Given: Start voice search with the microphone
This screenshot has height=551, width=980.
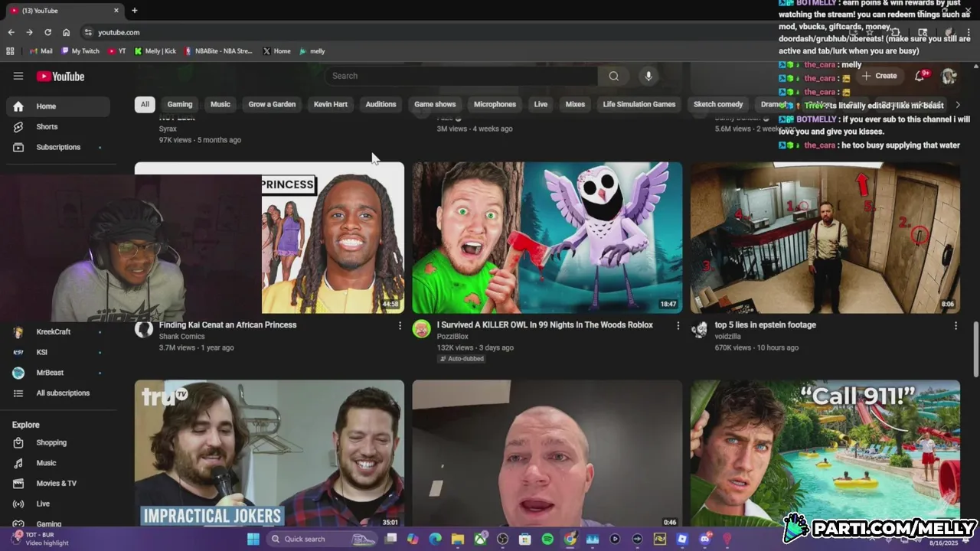Looking at the screenshot, I should click(x=648, y=76).
